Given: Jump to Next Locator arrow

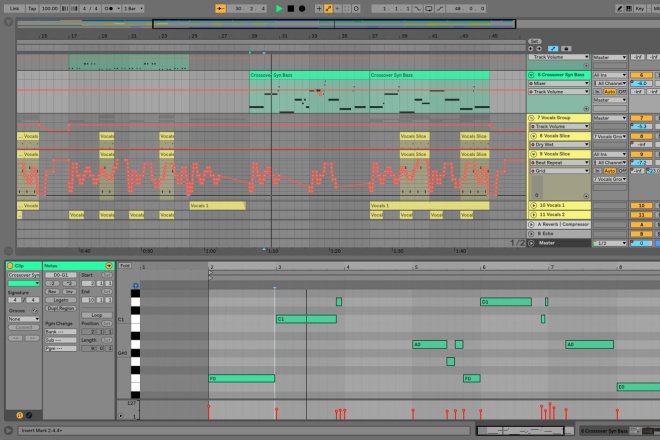Looking at the screenshot, I should [x=539, y=49].
